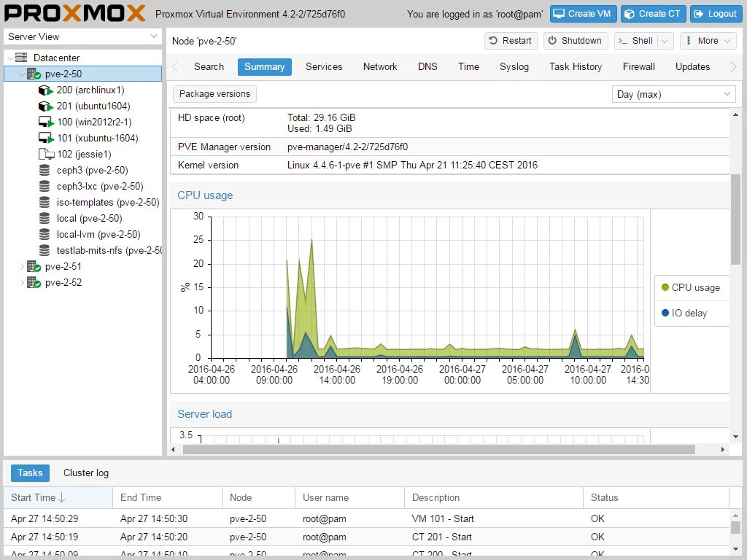747x560 pixels.
Task: Click the pve-2-50 node icon
Action: (34, 74)
